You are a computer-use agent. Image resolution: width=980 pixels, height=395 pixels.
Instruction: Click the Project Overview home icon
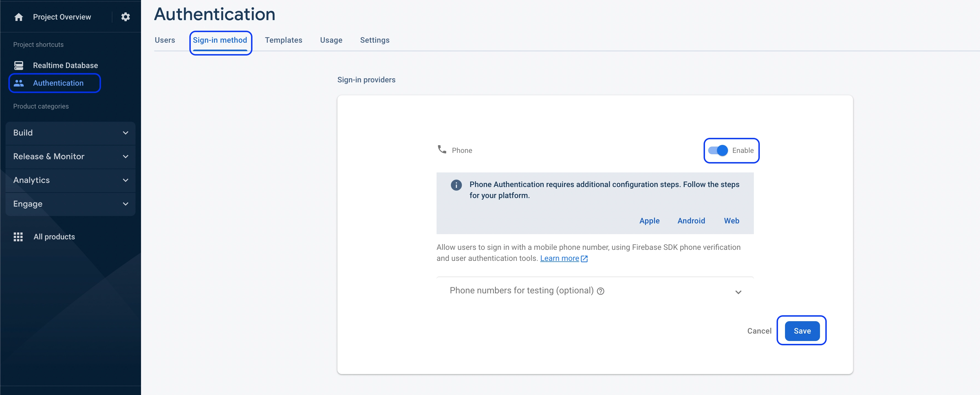coord(19,17)
